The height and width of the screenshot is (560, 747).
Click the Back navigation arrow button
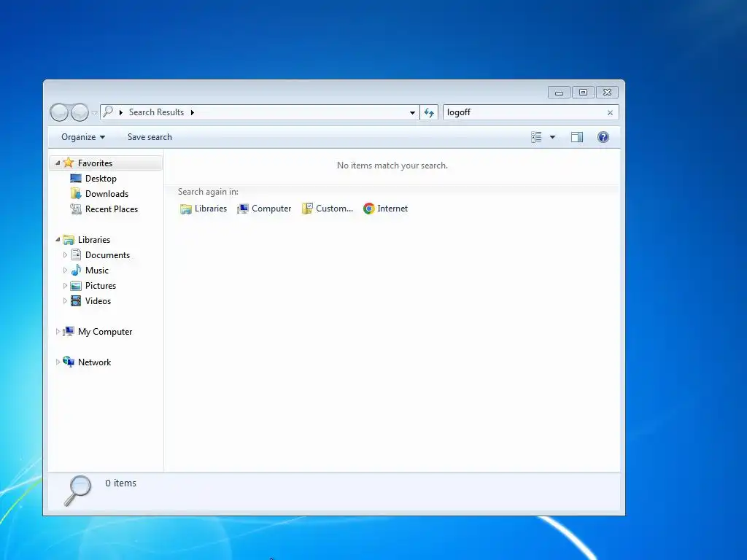tap(59, 112)
